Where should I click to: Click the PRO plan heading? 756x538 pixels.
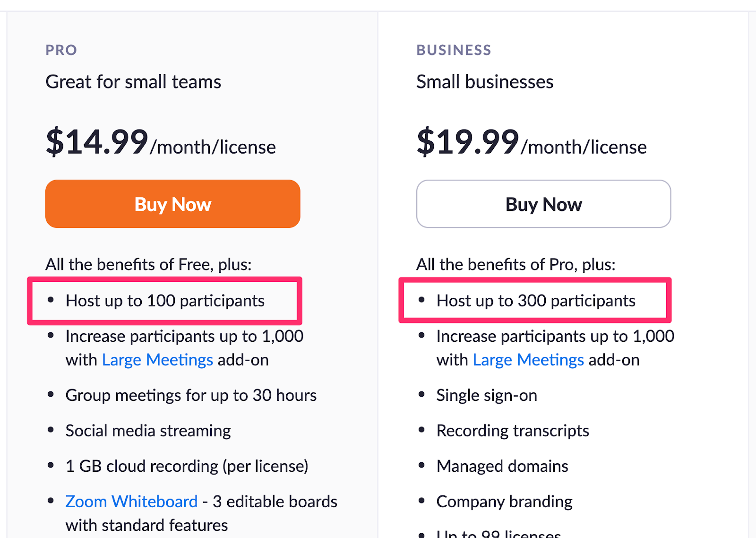tap(61, 50)
